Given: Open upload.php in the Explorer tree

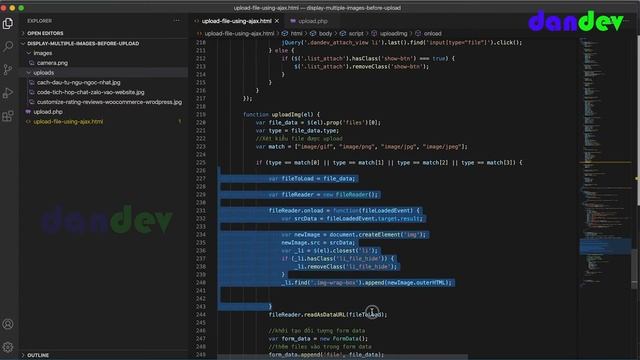Looking at the screenshot, I should tap(48, 112).
